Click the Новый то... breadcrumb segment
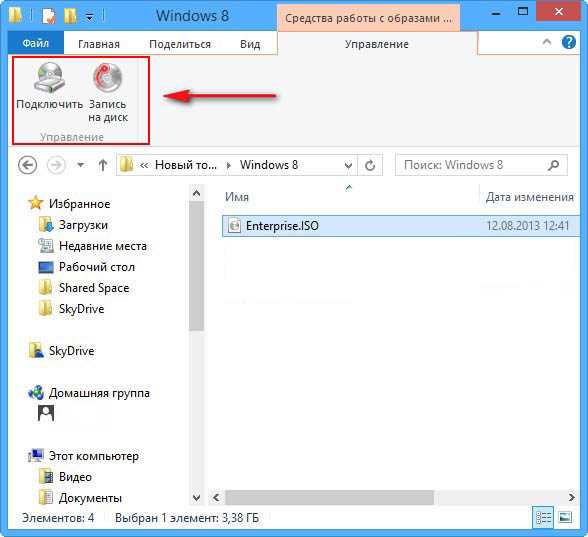Viewport: 588px width, 537px height. pos(186,165)
